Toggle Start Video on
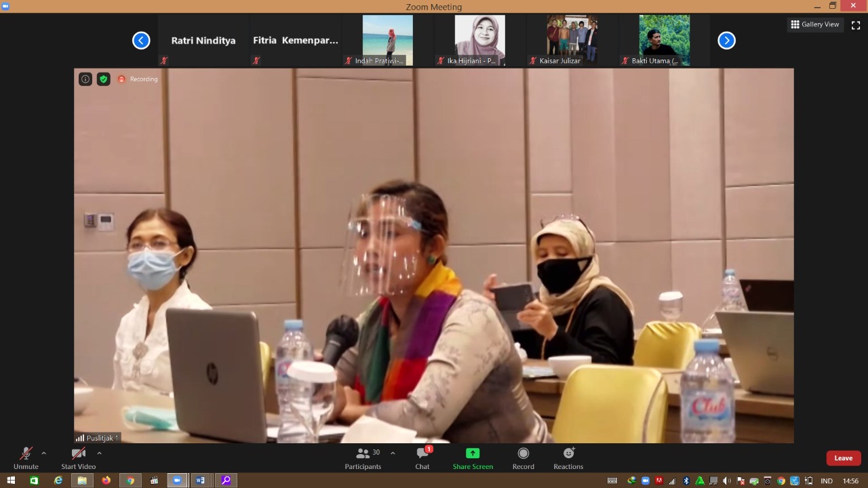 79,457
